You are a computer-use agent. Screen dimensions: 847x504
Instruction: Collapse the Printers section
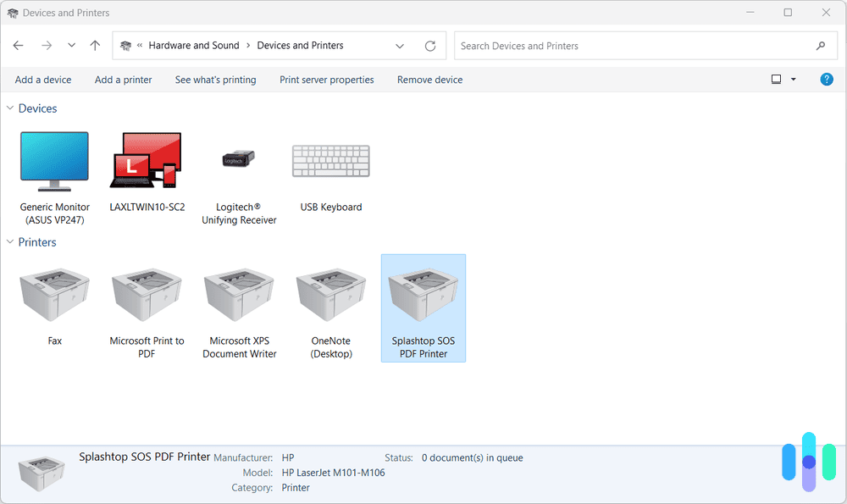(x=8, y=241)
